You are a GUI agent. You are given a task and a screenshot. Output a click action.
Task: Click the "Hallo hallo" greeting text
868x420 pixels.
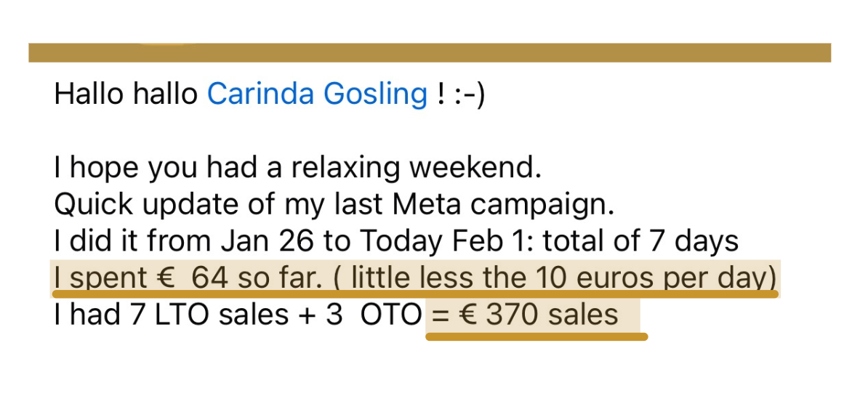point(126,94)
